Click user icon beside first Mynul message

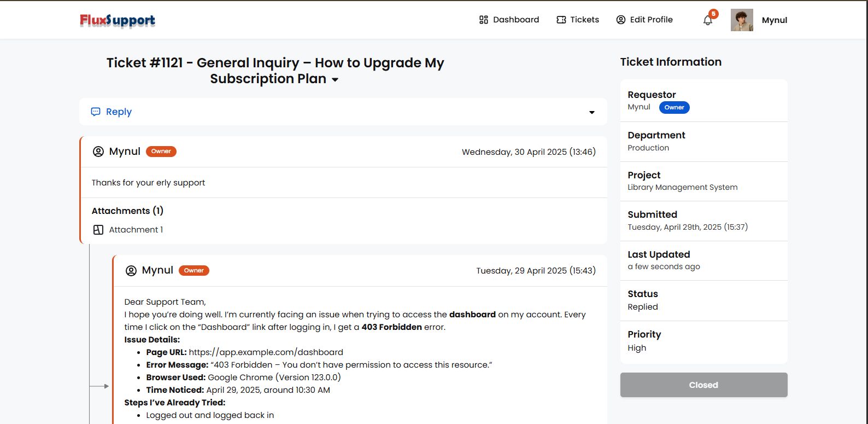98,152
